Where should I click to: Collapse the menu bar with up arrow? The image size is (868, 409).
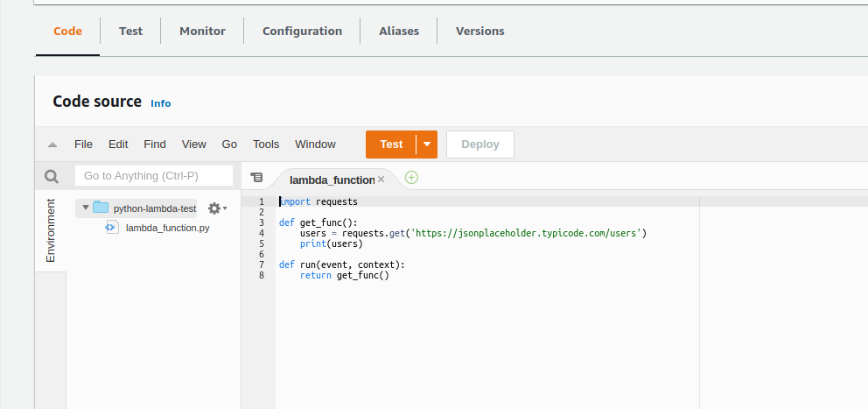point(52,145)
